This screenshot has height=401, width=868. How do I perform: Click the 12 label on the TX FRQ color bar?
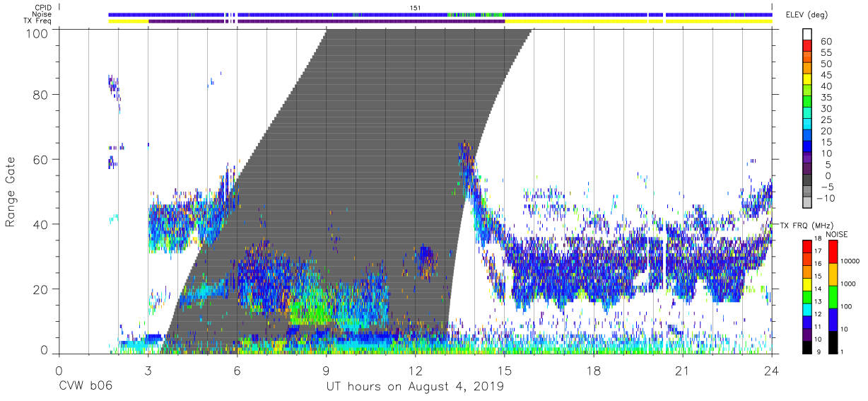[x=818, y=314]
